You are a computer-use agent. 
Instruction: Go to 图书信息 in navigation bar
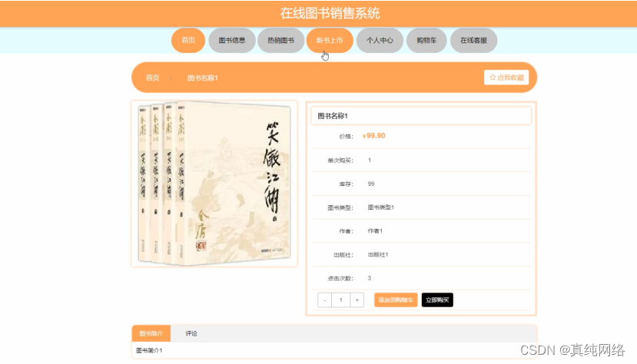tap(232, 40)
